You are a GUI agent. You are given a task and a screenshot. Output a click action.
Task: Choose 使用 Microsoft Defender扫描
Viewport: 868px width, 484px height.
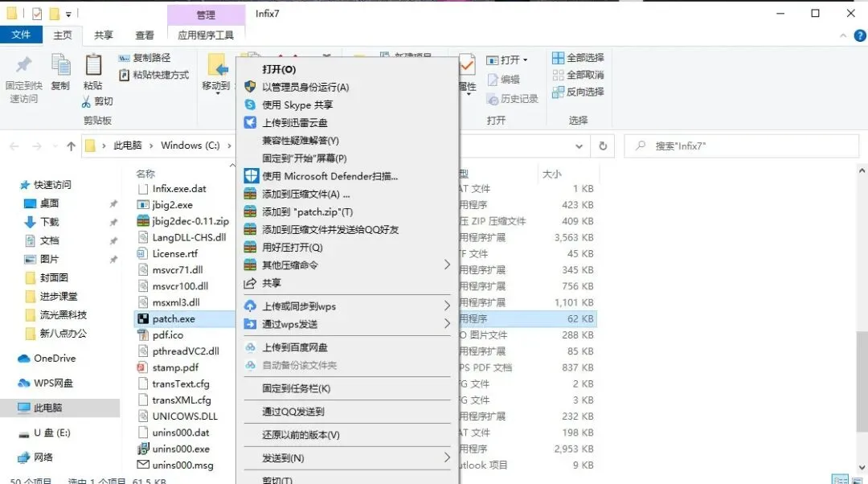(348, 176)
